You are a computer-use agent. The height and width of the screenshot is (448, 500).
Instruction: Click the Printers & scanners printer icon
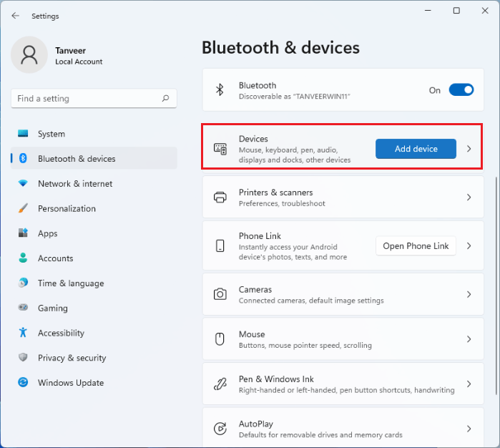(x=220, y=198)
